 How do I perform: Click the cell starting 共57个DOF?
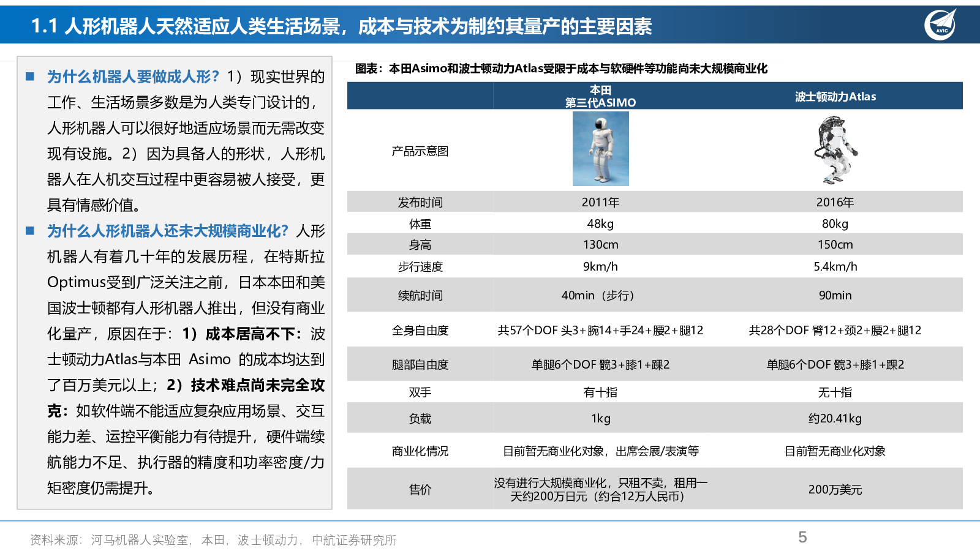pyautogui.click(x=600, y=330)
